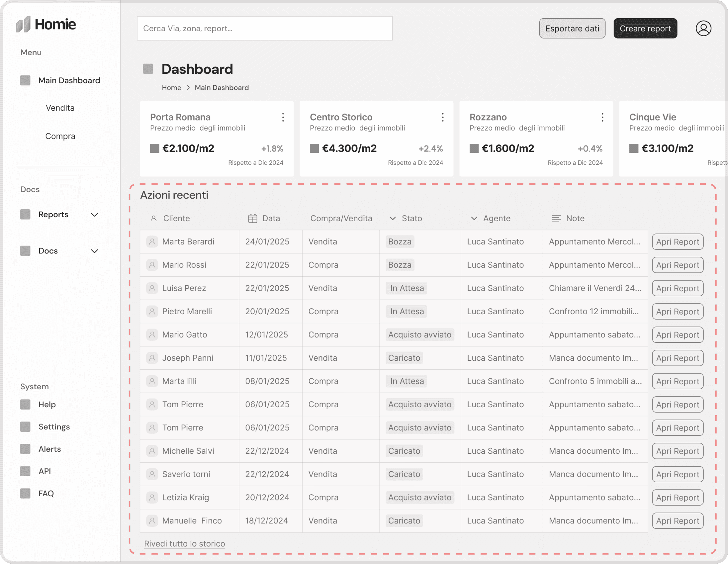This screenshot has height=564, width=728.
Task: Click the Compra/Vendita column header
Action: tap(341, 218)
